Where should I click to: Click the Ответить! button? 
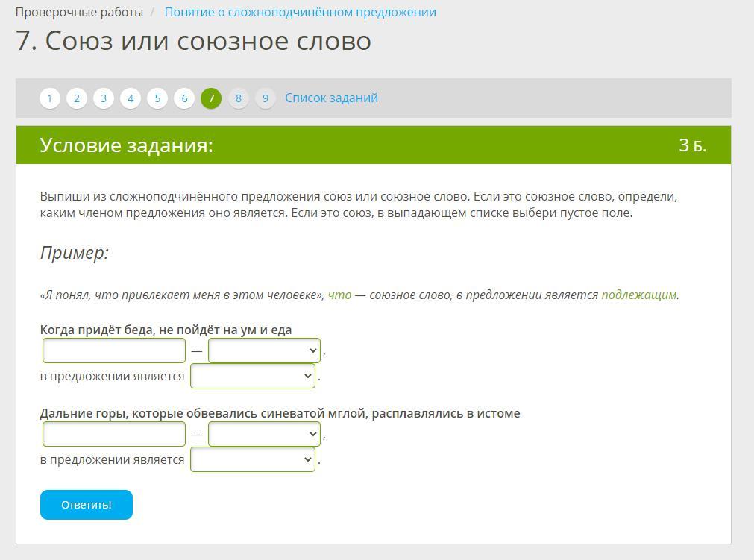[87, 505]
